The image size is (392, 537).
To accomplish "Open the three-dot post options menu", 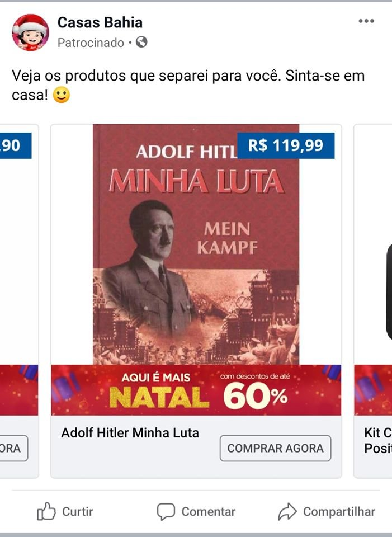I will tap(366, 21).
